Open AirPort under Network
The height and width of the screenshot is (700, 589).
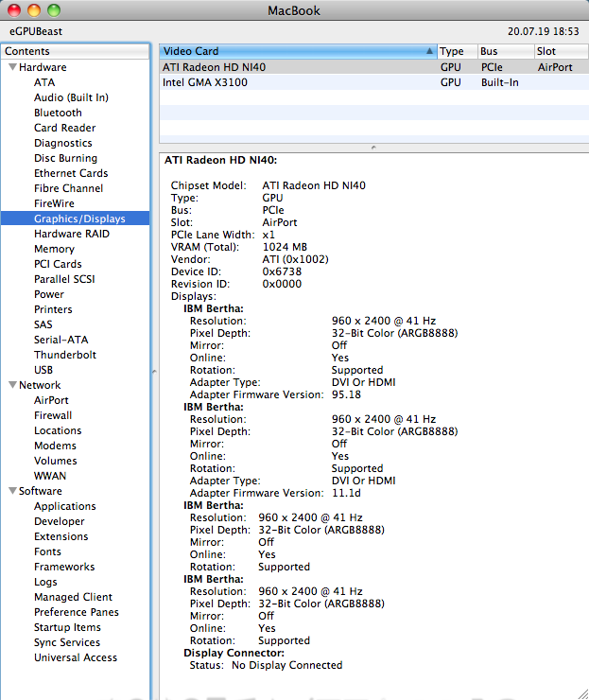(51, 400)
